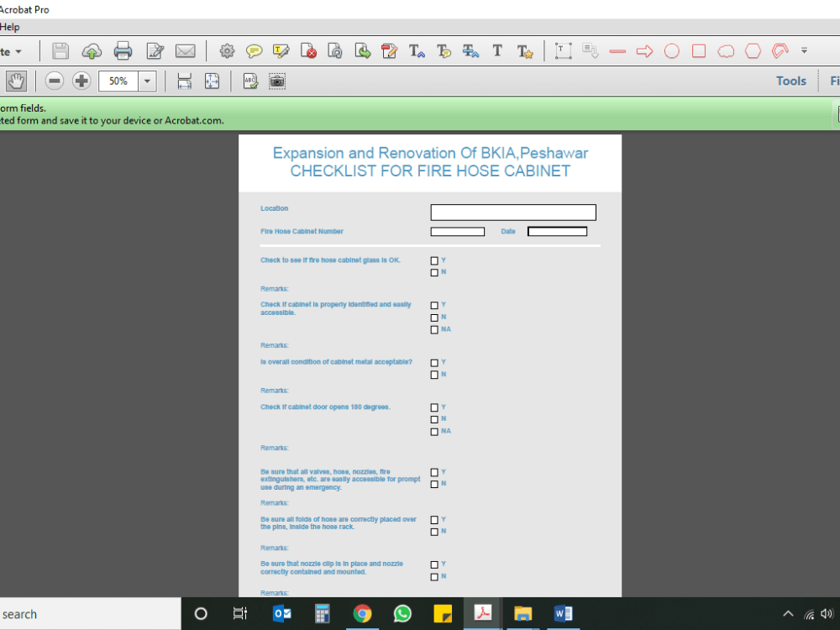Screen dimensions: 840x630
Task: Click the edit/sign document icon
Action: 155,51
